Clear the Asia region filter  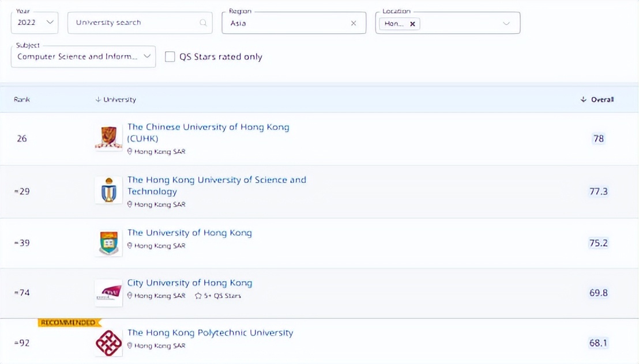click(354, 23)
